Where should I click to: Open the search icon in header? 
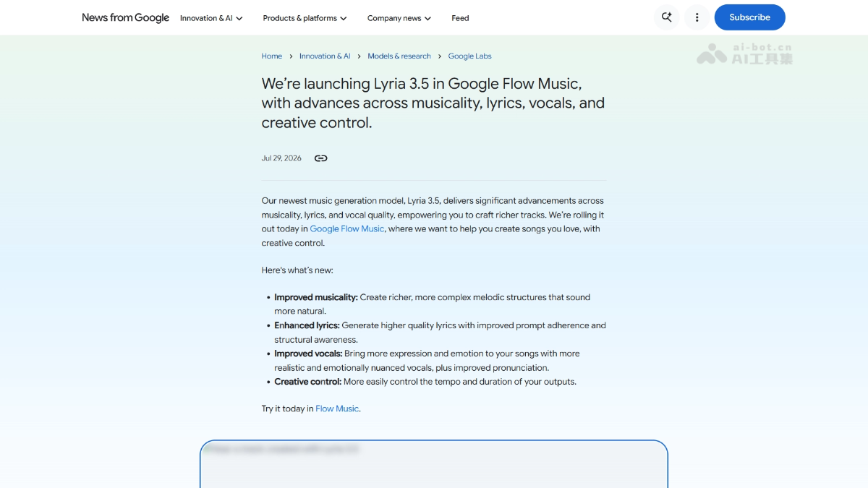pos(666,17)
